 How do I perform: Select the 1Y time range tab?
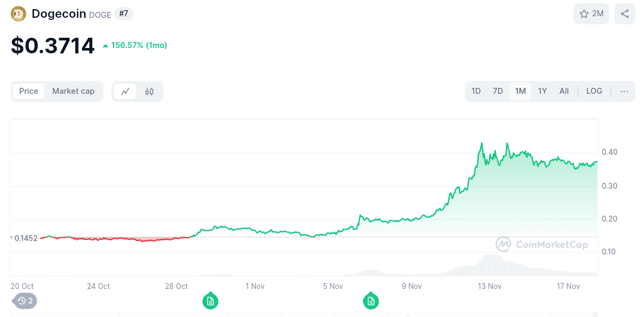(542, 91)
